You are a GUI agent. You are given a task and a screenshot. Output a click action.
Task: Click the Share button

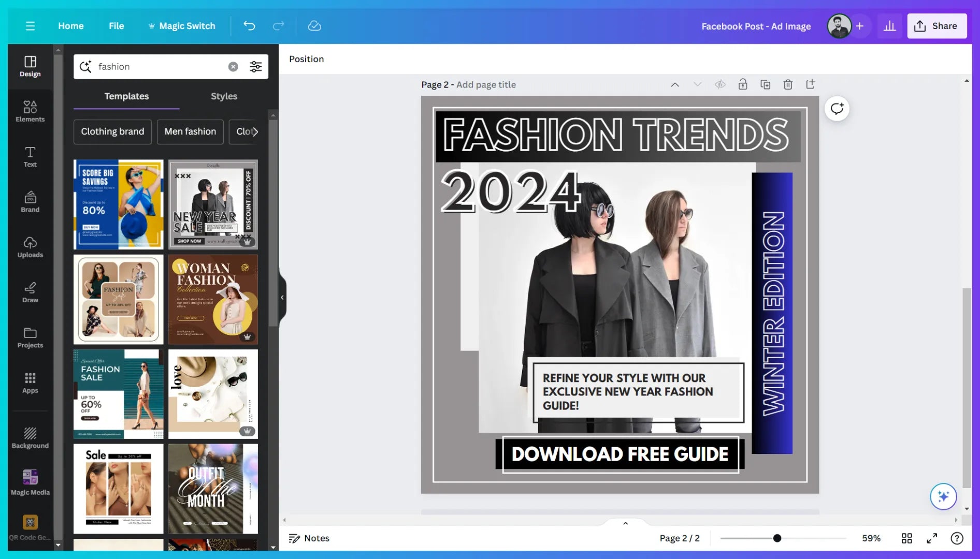(x=936, y=26)
